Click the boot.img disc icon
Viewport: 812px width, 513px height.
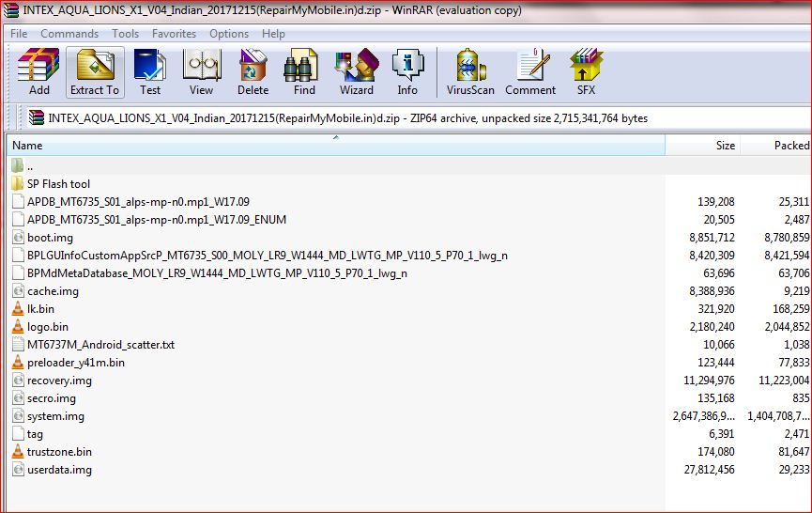coord(18,238)
